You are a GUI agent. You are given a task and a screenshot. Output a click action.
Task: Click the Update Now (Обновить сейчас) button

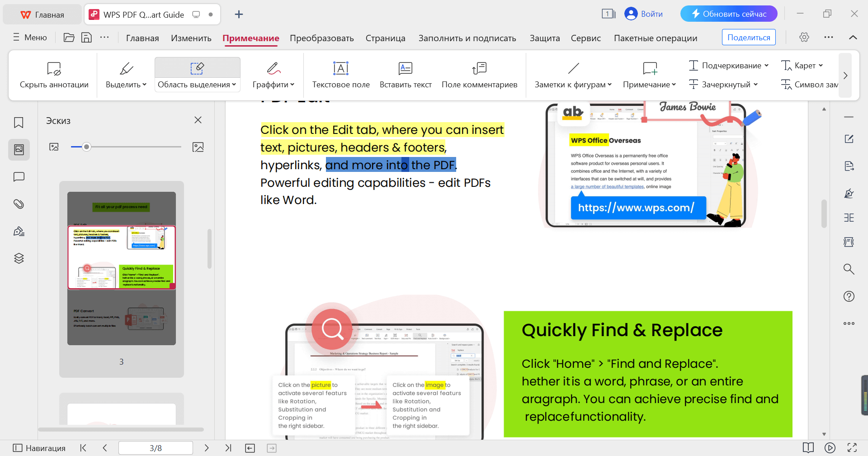point(728,14)
